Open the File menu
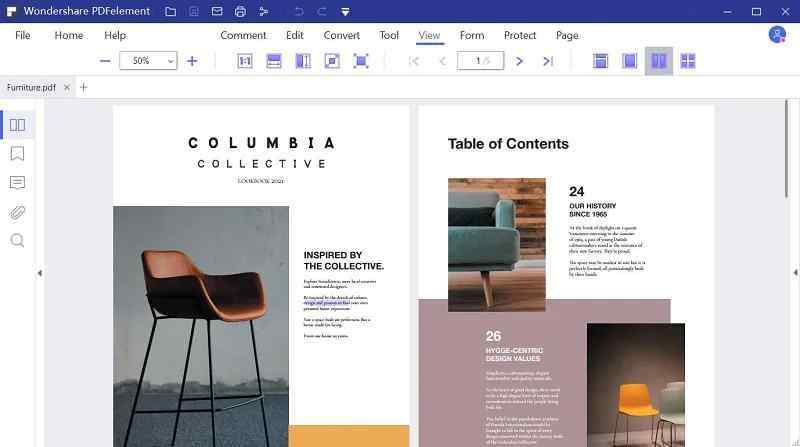The image size is (800, 447). tap(22, 35)
